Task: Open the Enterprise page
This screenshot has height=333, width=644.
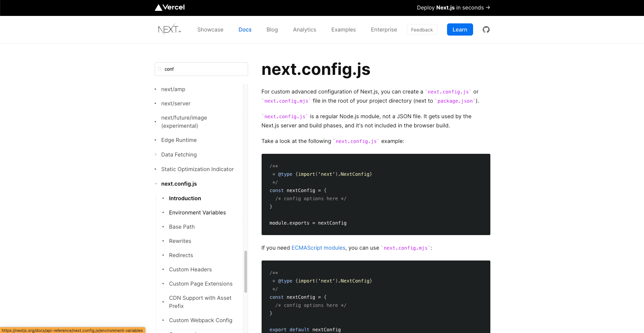Action: 384,29
